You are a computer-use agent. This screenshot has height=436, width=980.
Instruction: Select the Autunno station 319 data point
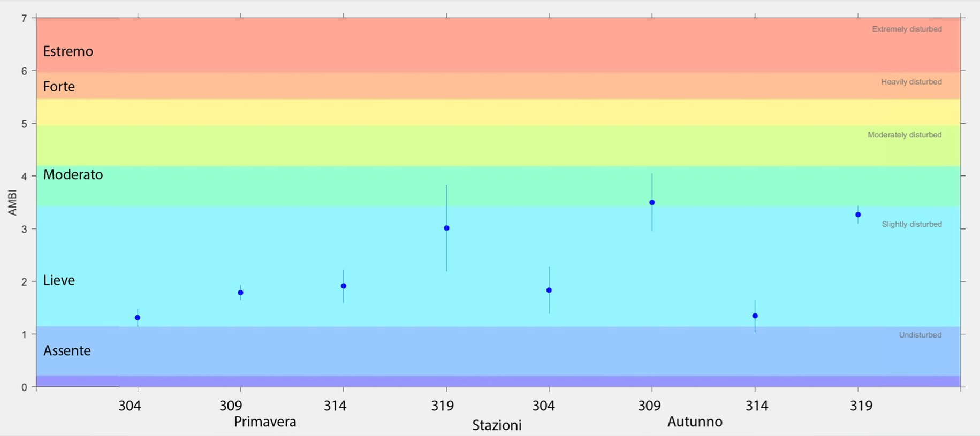point(858,215)
